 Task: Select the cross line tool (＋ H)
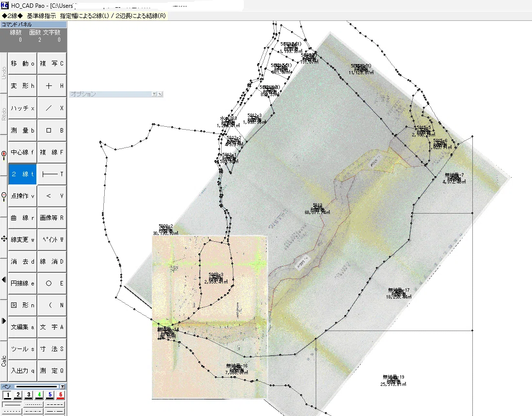point(51,86)
